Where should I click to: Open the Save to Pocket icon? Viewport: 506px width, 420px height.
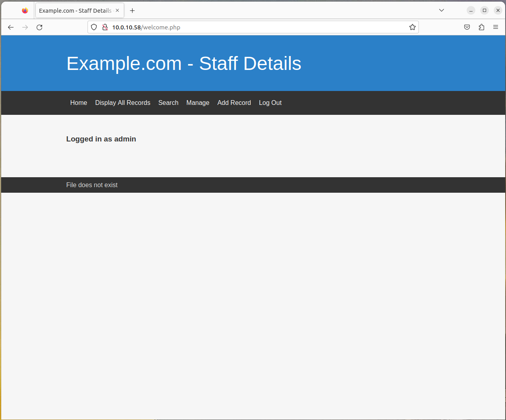point(467,27)
